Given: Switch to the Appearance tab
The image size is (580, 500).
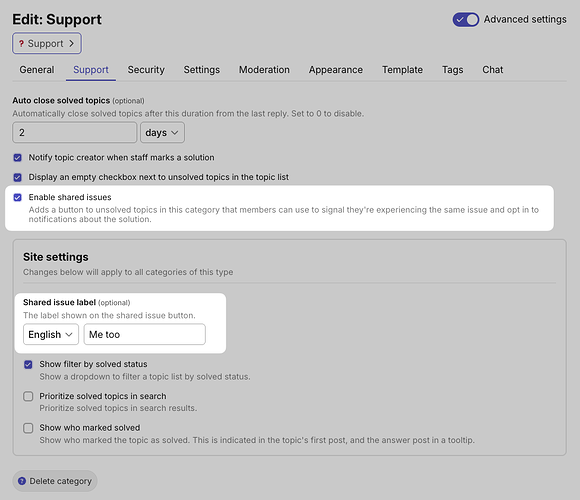Looking at the screenshot, I should [x=336, y=70].
